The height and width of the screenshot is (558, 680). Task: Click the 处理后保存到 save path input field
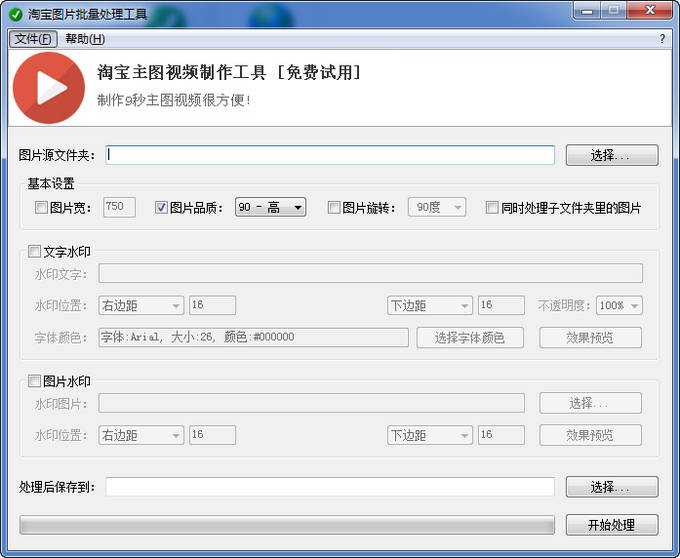point(330,487)
